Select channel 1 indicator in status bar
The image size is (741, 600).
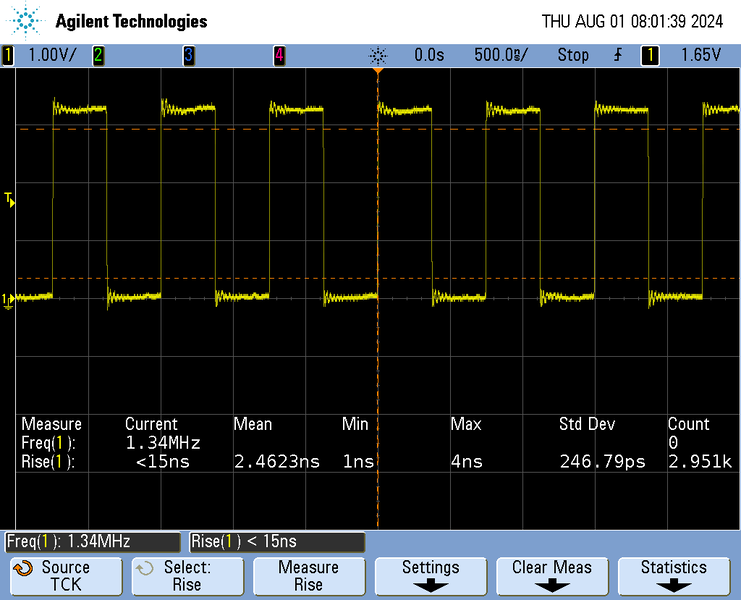[x=9, y=56]
